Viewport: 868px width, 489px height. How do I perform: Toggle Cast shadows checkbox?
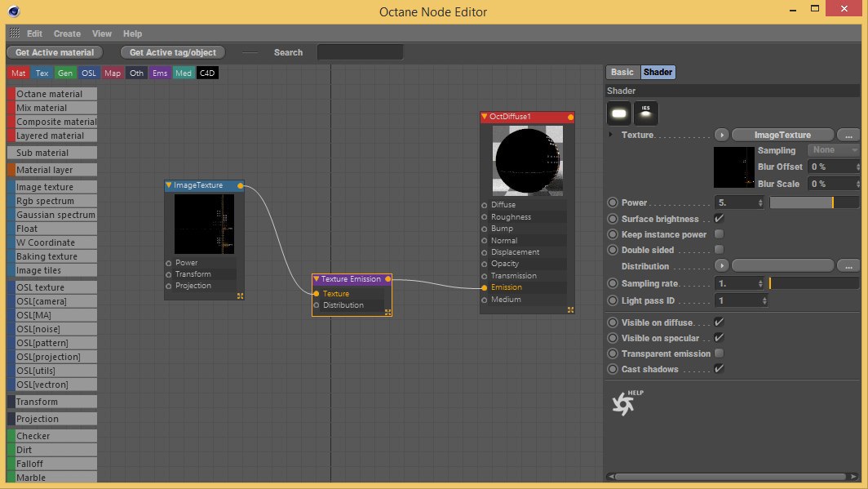click(719, 369)
